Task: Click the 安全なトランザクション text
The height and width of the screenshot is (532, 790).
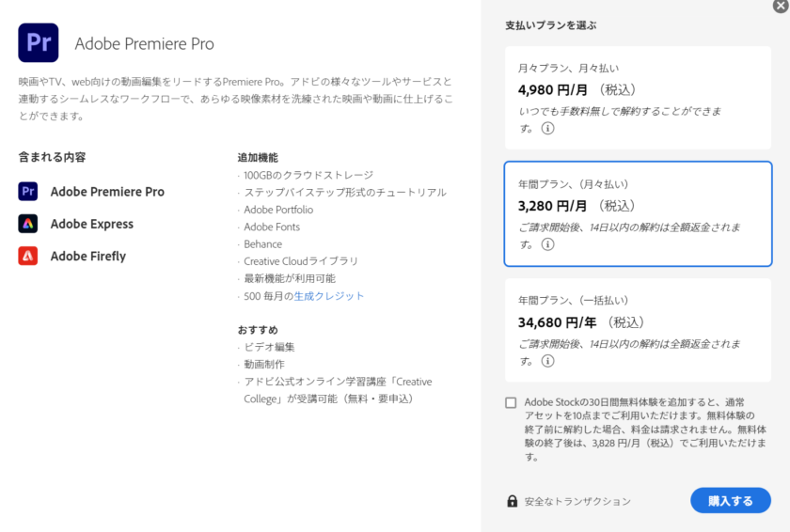Action: click(x=577, y=501)
